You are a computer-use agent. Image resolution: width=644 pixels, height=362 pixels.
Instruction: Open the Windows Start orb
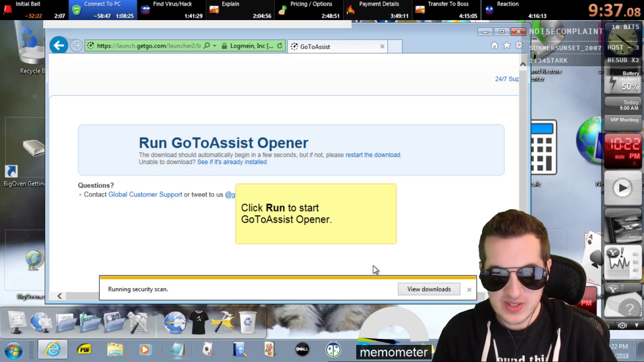click(14, 350)
